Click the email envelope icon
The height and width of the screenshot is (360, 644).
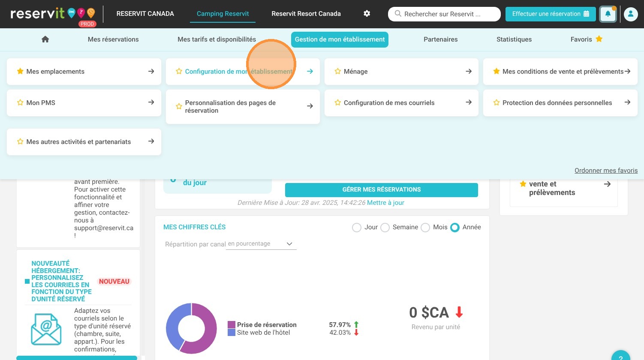(x=46, y=330)
